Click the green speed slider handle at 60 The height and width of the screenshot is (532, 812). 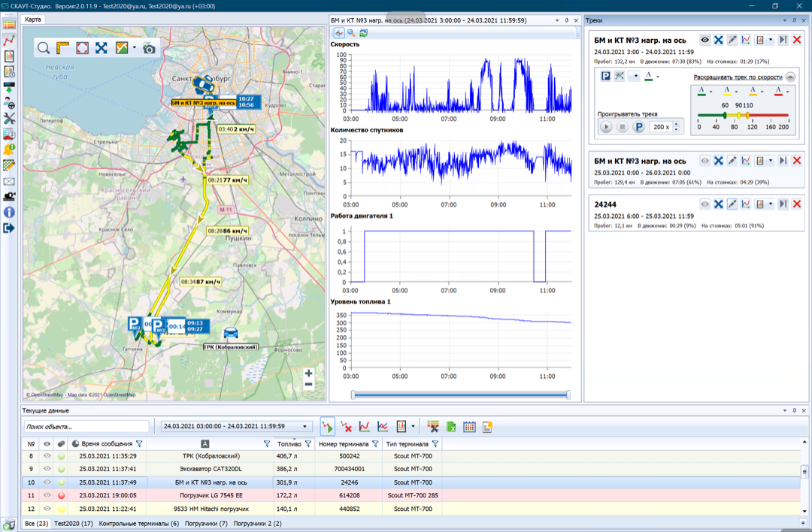pos(725,116)
